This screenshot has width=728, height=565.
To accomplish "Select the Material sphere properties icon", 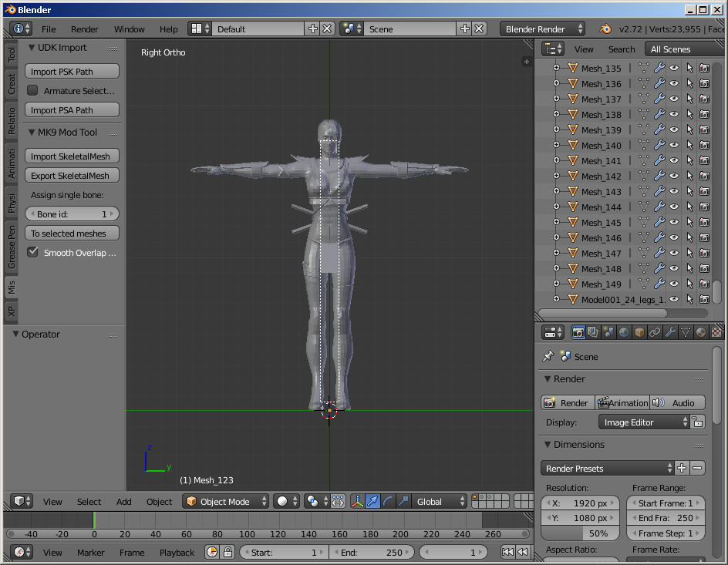I will coord(701,332).
